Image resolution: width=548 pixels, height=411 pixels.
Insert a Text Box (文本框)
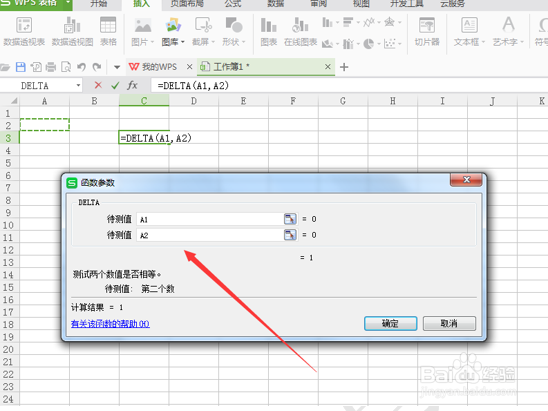pyautogui.click(x=469, y=26)
